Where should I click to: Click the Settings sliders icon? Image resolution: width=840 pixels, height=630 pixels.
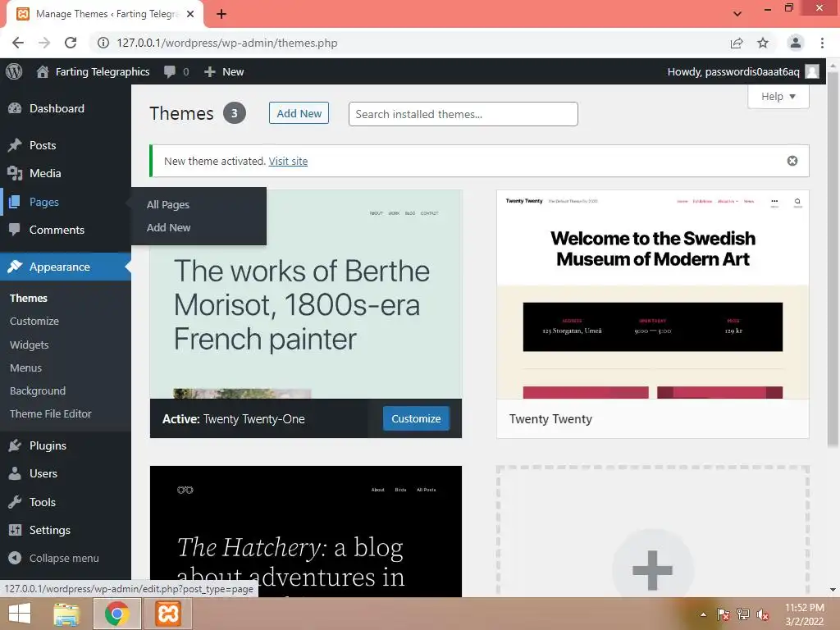click(x=15, y=530)
